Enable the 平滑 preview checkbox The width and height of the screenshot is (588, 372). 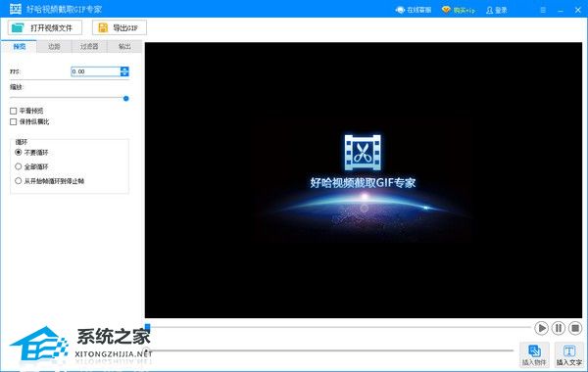coord(27,111)
